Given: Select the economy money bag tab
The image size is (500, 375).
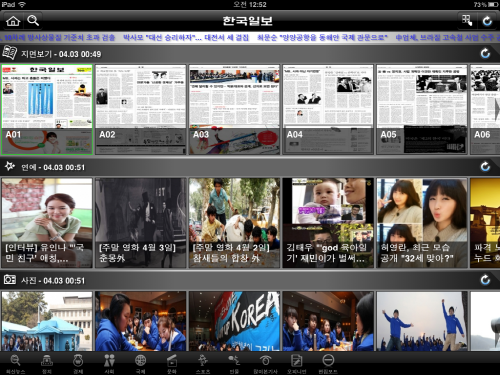Looking at the screenshot, I should pos(78,364).
